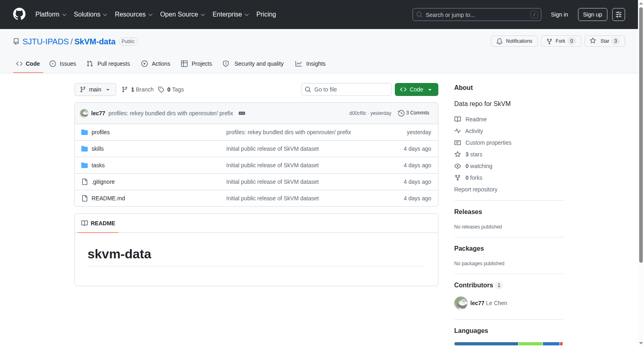Screen dimensions: 644x347
Task: Click the blue segment of the language bar
Action: click(486, 344)
